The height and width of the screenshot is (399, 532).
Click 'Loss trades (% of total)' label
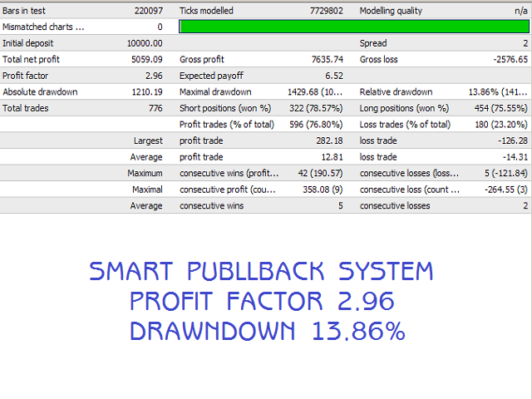(x=405, y=125)
